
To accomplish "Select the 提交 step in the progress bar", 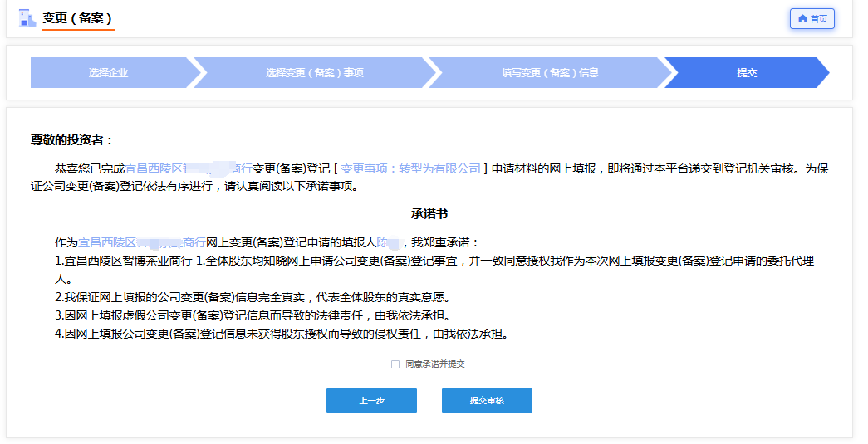I will coord(747,73).
